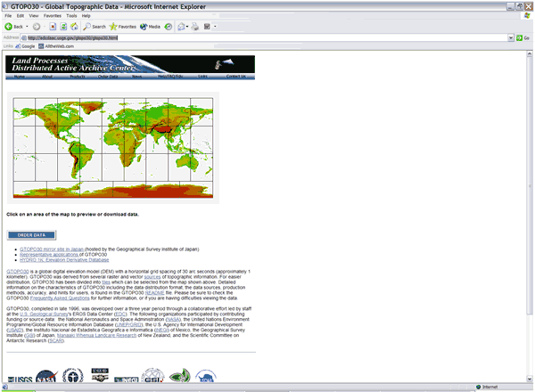535x392 pixels.
Task: Open the Search pane in toolbar
Action: [x=93, y=27]
